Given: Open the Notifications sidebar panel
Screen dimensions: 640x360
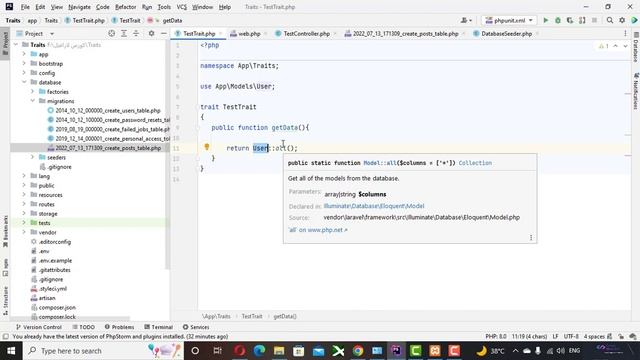Looking at the screenshot, I should pyautogui.click(x=636, y=91).
